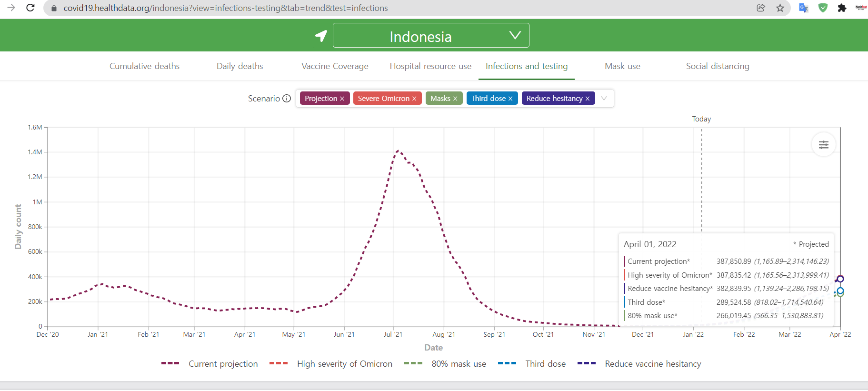Open the browser extensions puzzle icon
This screenshot has height=391, width=868.
pyautogui.click(x=842, y=8)
